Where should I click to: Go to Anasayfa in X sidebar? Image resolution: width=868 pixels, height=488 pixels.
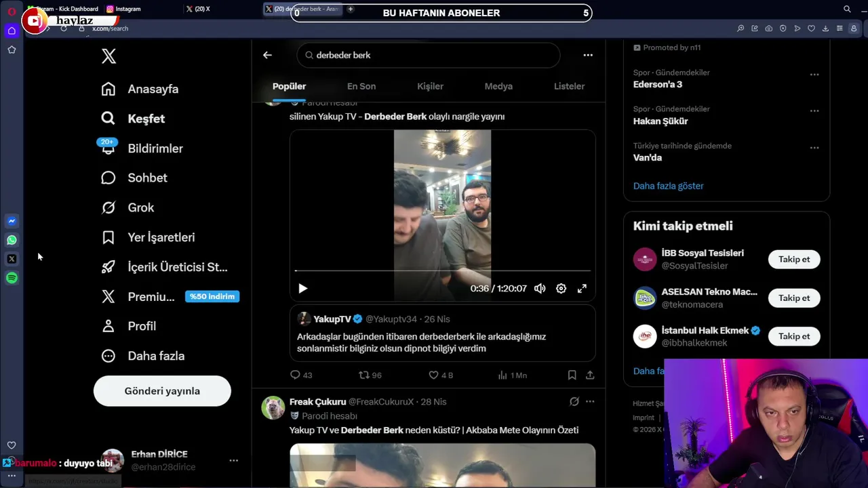pos(140,89)
